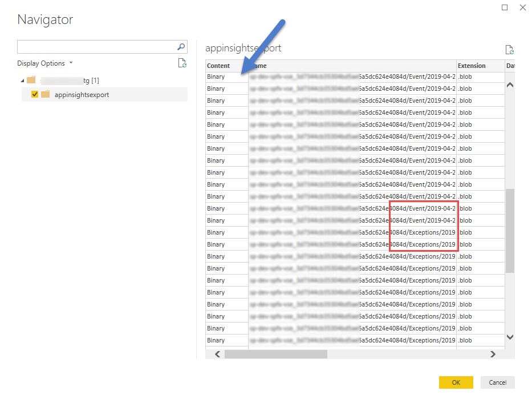
Task: Click the vertical scrollbar down arrow
Action: click(510, 337)
